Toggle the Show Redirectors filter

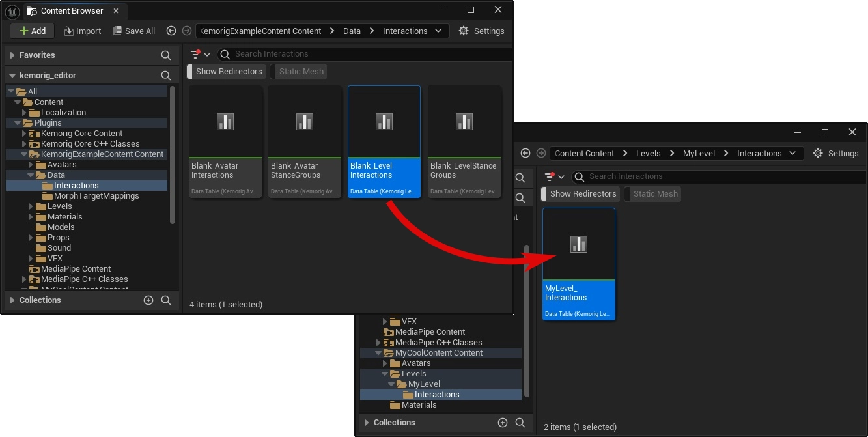pyautogui.click(x=228, y=72)
